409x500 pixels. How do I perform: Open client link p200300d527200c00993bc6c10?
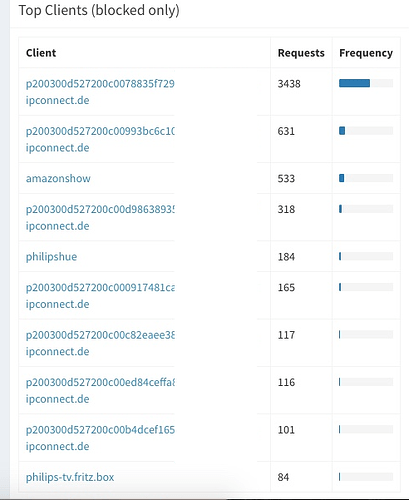tap(100, 139)
